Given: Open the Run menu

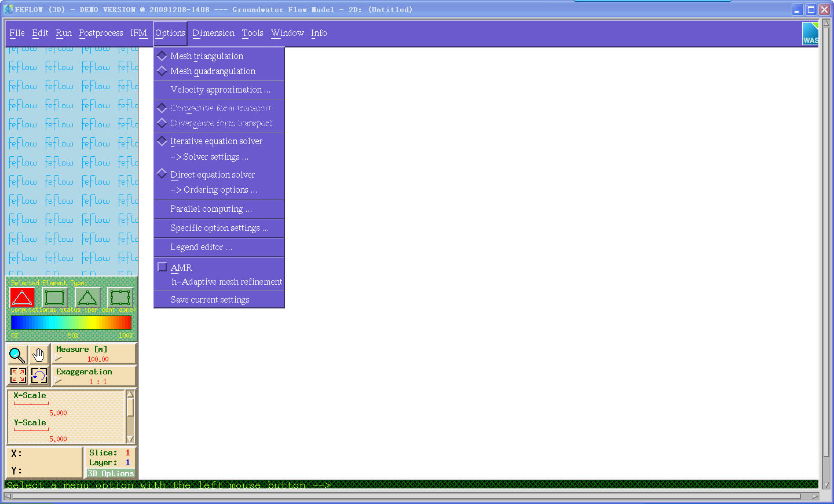Looking at the screenshot, I should [64, 33].
